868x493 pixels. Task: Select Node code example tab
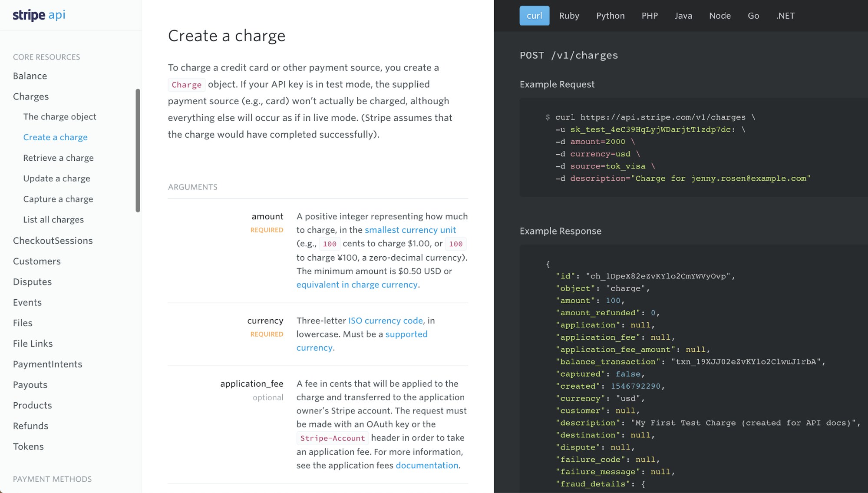(719, 16)
